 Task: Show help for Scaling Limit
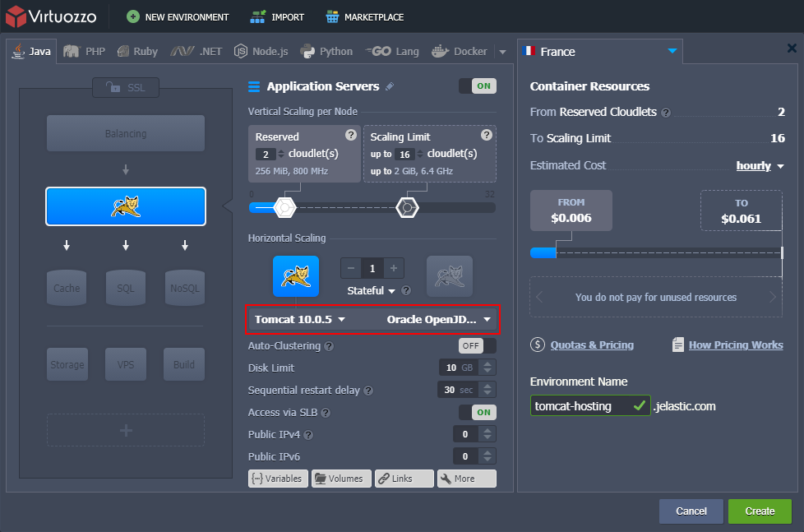coord(487,135)
